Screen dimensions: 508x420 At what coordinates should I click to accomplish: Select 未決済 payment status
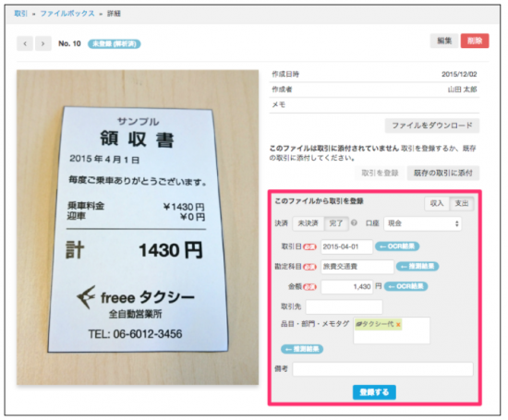[x=308, y=223]
